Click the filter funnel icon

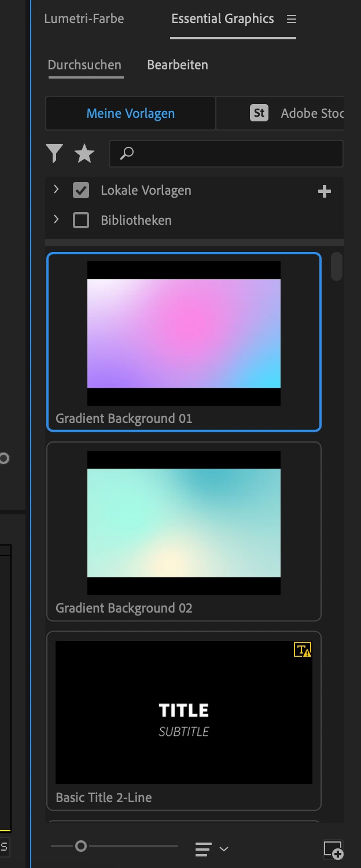(54, 153)
